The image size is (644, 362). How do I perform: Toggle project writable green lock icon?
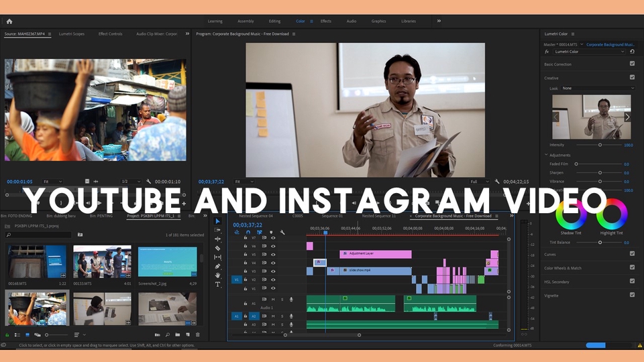[7, 335]
